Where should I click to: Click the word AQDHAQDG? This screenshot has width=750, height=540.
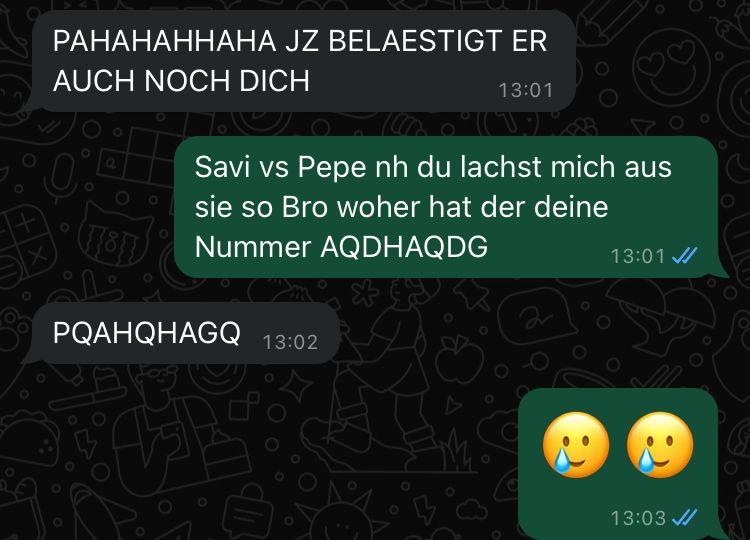(x=404, y=247)
